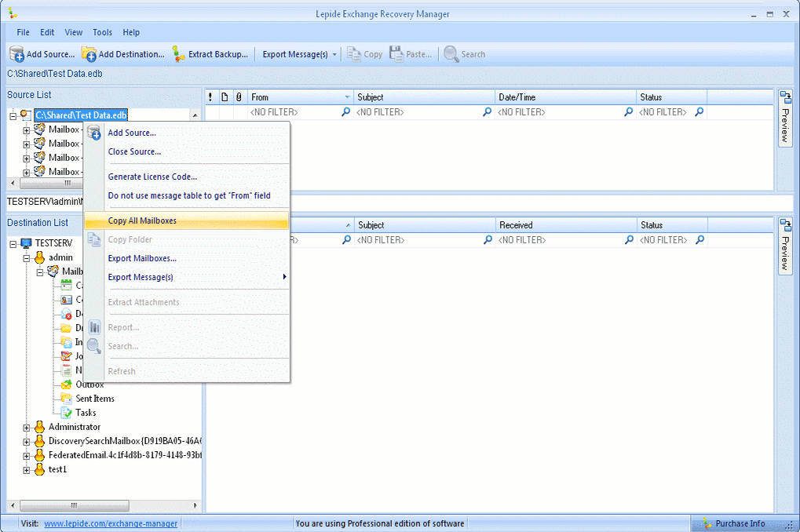Collapse the C:\Shared\Test Data.edb source node

point(13,116)
